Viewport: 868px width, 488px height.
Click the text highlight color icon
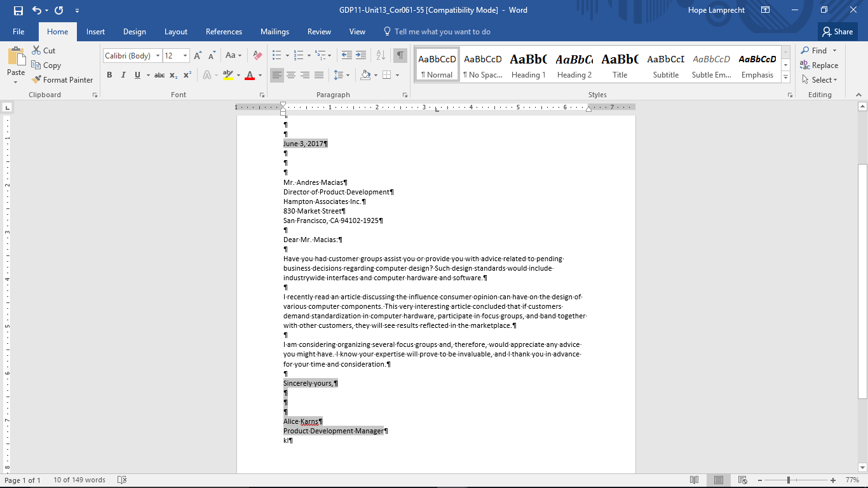point(229,75)
